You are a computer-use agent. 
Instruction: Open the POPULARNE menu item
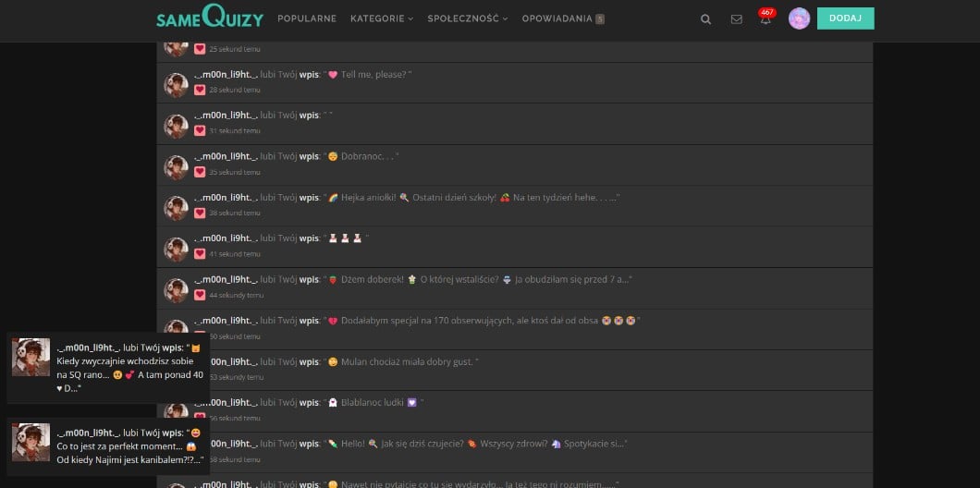(307, 18)
